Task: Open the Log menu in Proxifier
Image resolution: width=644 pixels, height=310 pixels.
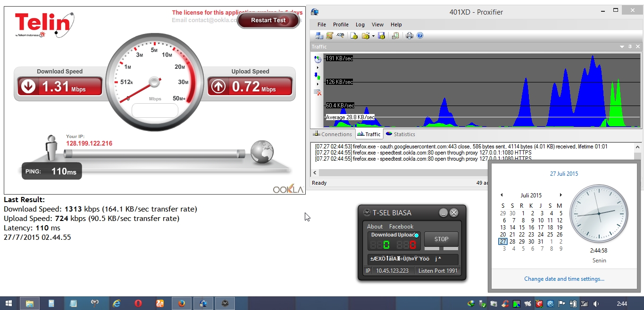Action: [360, 24]
